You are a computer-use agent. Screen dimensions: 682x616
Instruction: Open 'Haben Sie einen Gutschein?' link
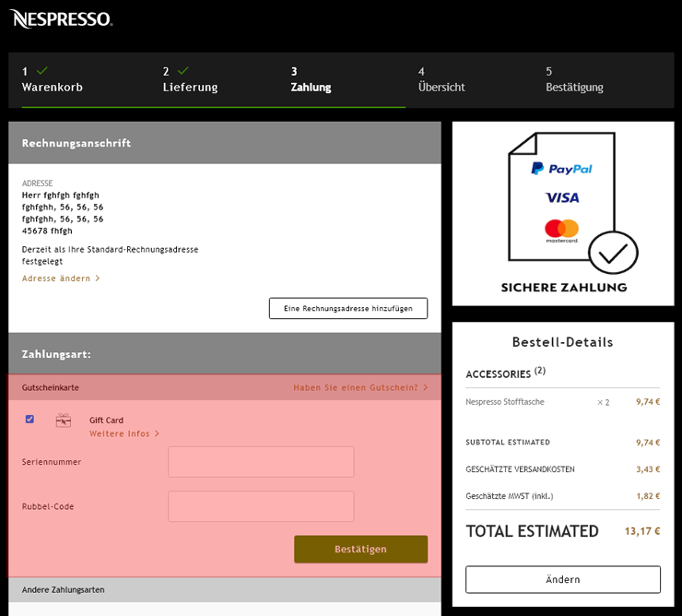[360, 387]
